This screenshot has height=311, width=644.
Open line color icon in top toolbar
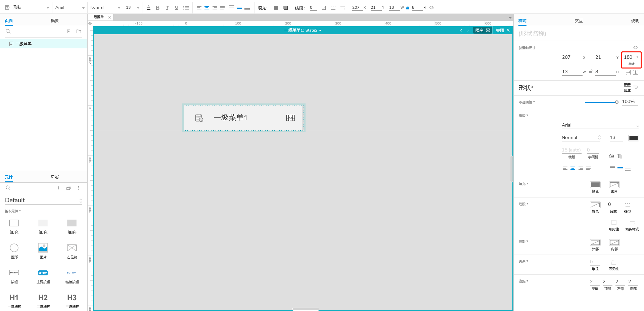[324, 8]
